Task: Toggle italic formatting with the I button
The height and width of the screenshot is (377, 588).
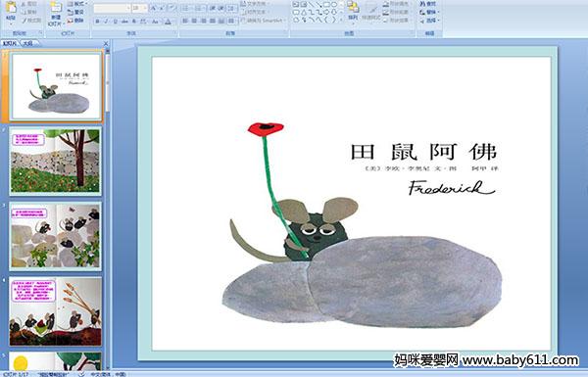Action: click(x=106, y=22)
